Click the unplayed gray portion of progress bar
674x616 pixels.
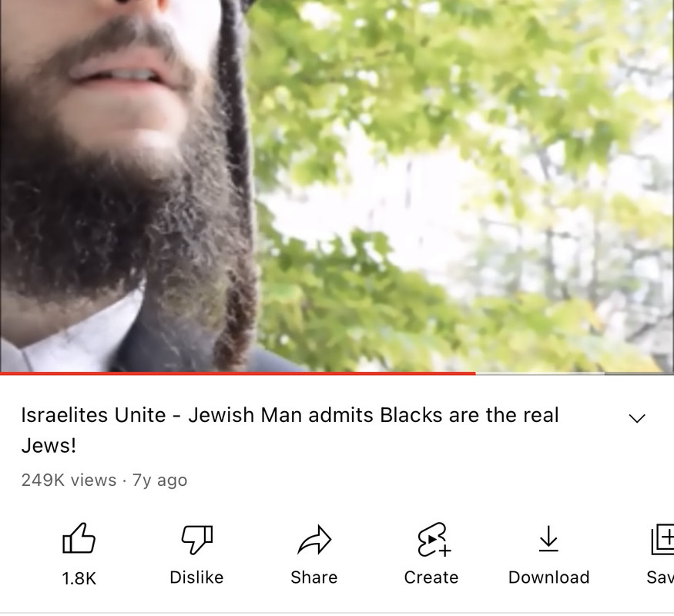tap(575, 373)
